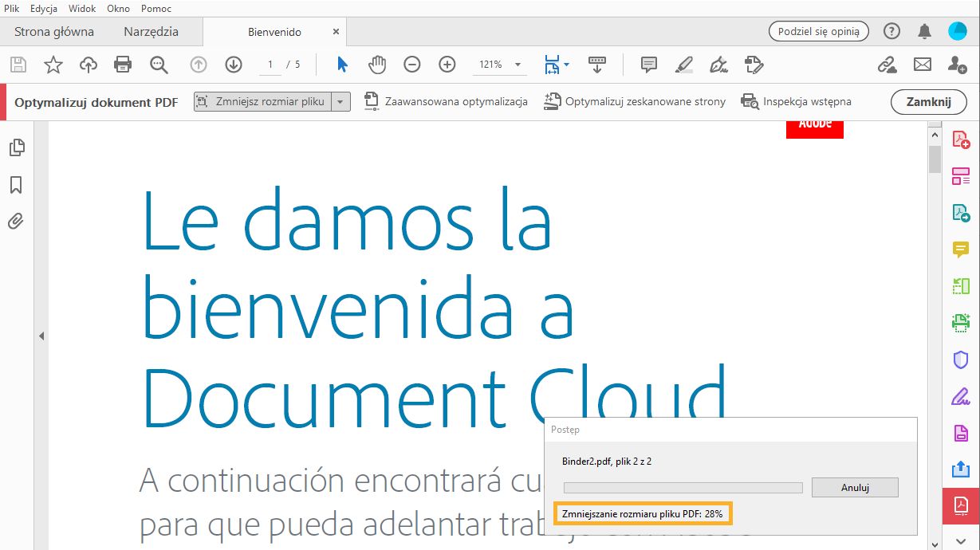Open the Optimize PDF red tool icon

tap(961, 506)
